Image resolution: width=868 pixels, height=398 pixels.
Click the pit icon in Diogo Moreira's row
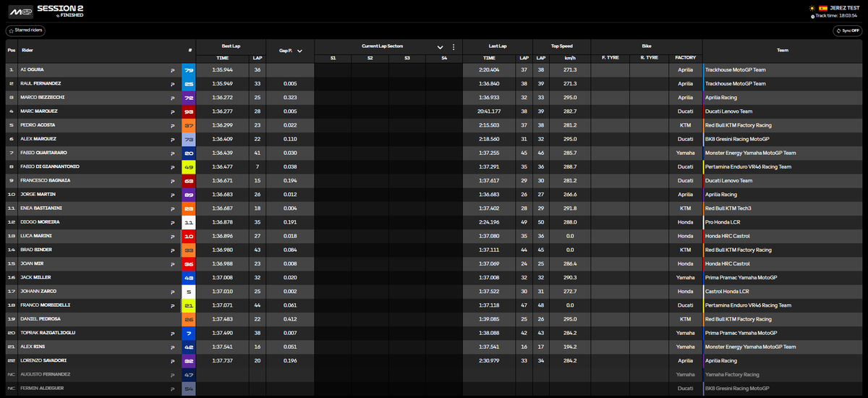coord(172,222)
